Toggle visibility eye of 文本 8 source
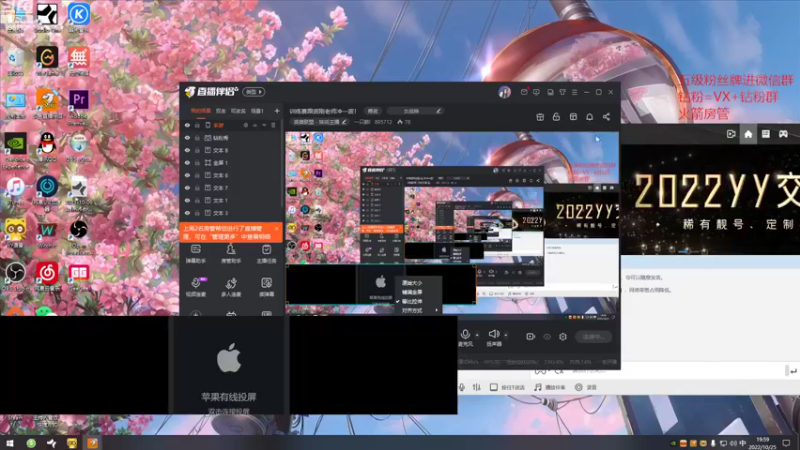The width and height of the screenshot is (800, 450). 187,151
